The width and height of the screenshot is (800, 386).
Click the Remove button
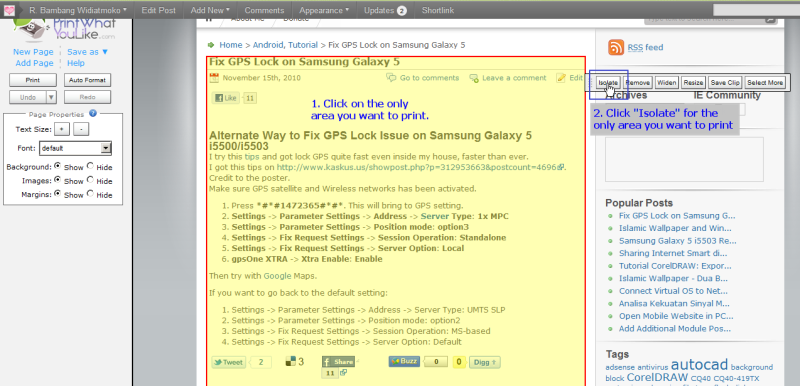[x=638, y=83]
